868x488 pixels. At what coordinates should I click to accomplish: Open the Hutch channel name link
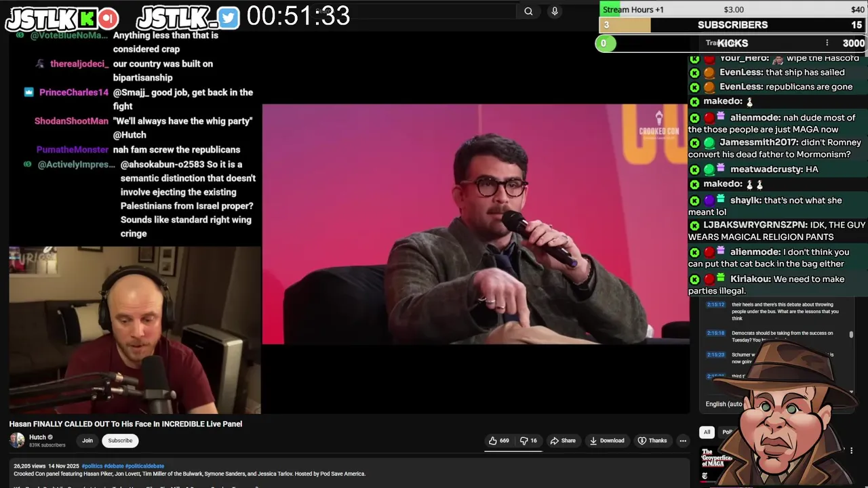pos(37,437)
